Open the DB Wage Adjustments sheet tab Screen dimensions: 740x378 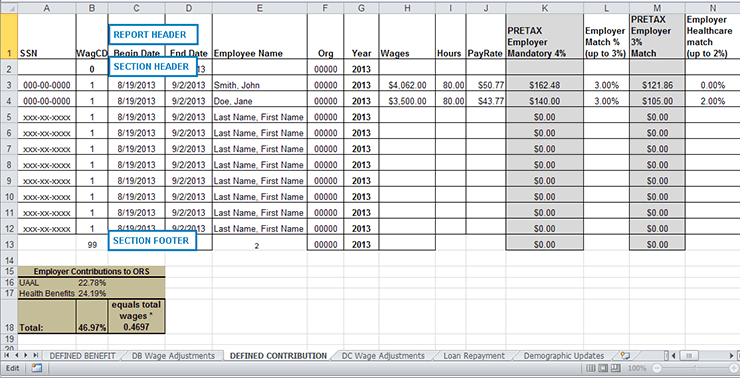point(173,356)
